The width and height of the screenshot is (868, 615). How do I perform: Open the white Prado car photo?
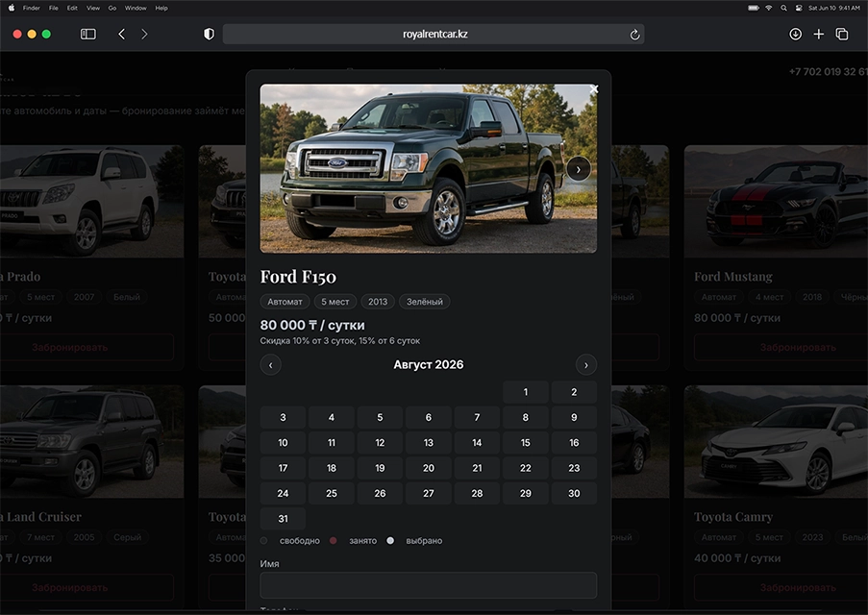[x=92, y=202]
